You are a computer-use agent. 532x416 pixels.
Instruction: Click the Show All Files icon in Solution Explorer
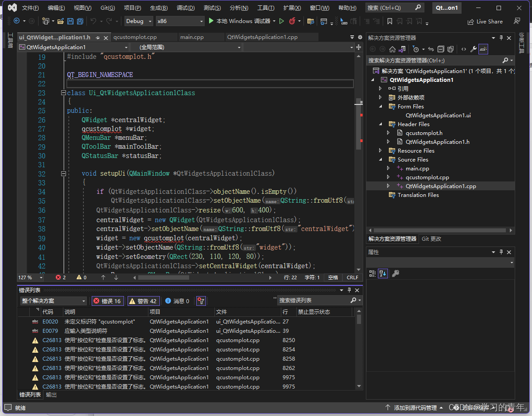(450, 49)
